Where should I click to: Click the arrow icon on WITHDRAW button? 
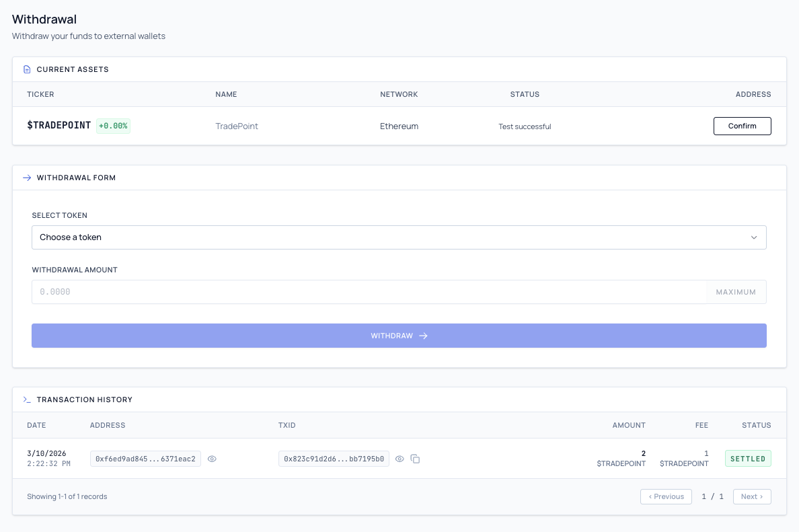pyautogui.click(x=424, y=336)
